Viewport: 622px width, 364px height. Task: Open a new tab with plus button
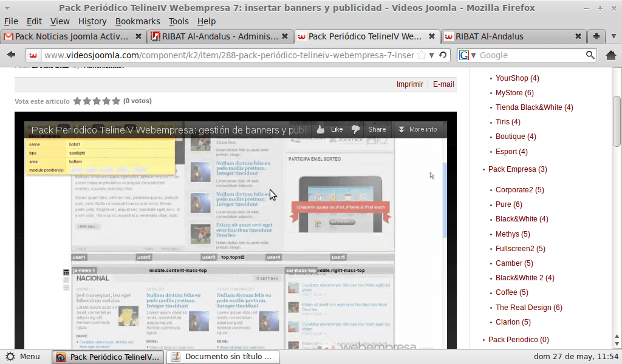tap(596, 36)
